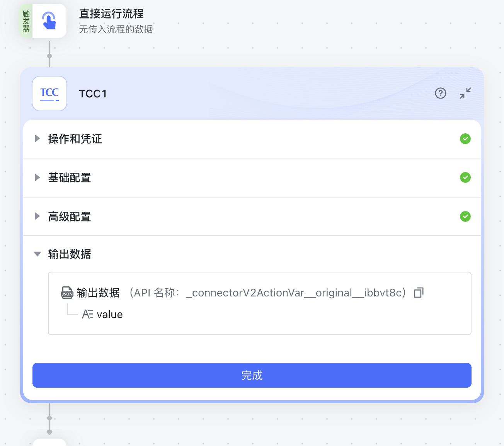Viewport: 504px width, 446px height.
Task: Expand the 操作和凭证 section
Action: click(x=37, y=138)
